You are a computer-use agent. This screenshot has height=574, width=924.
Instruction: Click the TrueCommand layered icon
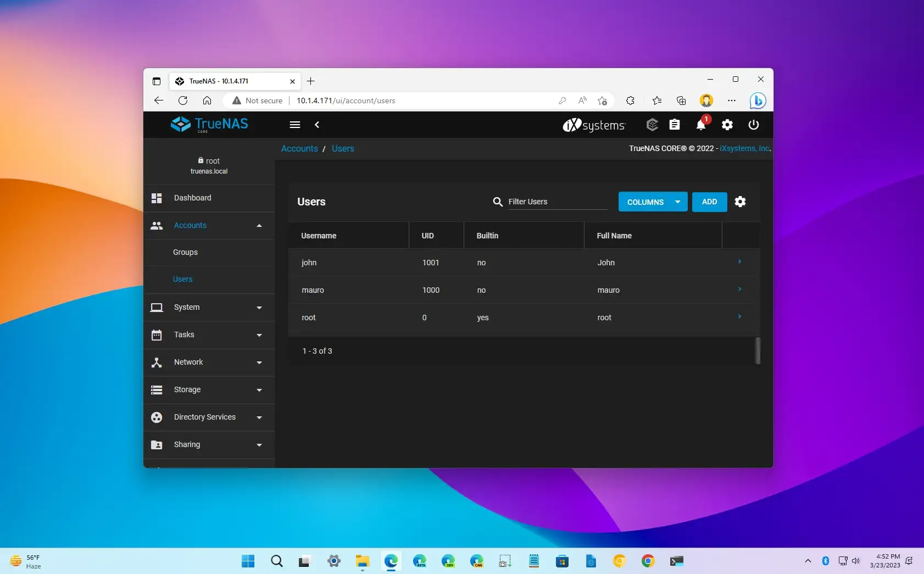(652, 125)
